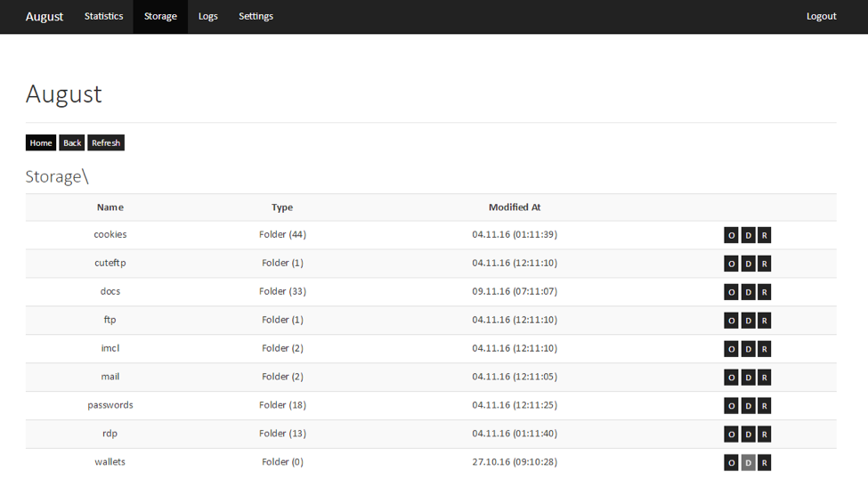The width and height of the screenshot is (868, 488).
Task: Click the August brand link
Action: 45,17
